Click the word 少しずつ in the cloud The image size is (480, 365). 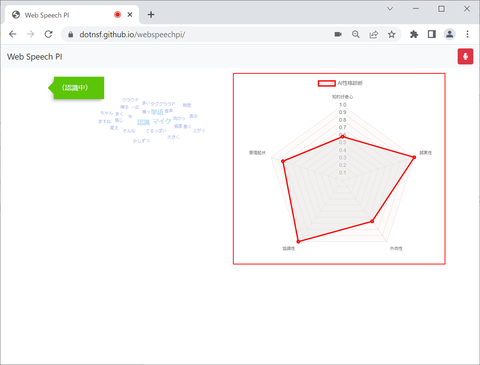(141, 141)
